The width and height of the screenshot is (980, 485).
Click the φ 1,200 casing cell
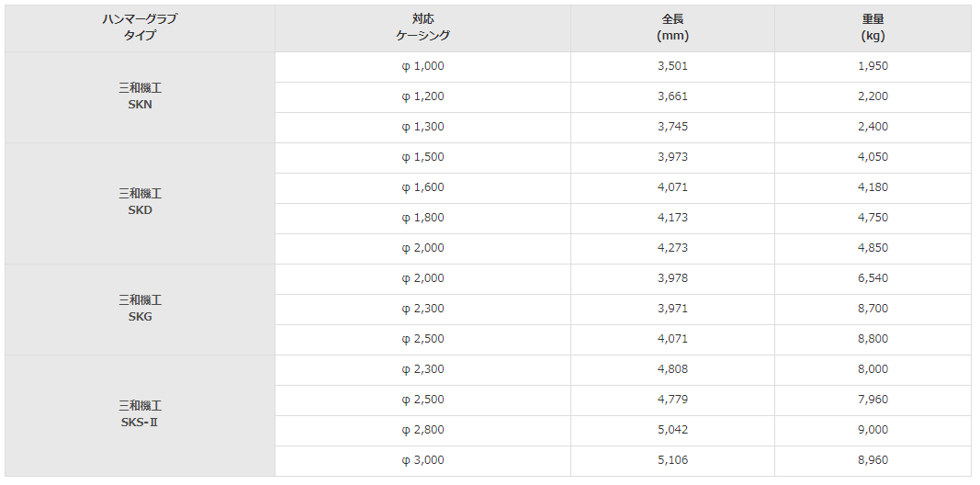coord(422,97)
